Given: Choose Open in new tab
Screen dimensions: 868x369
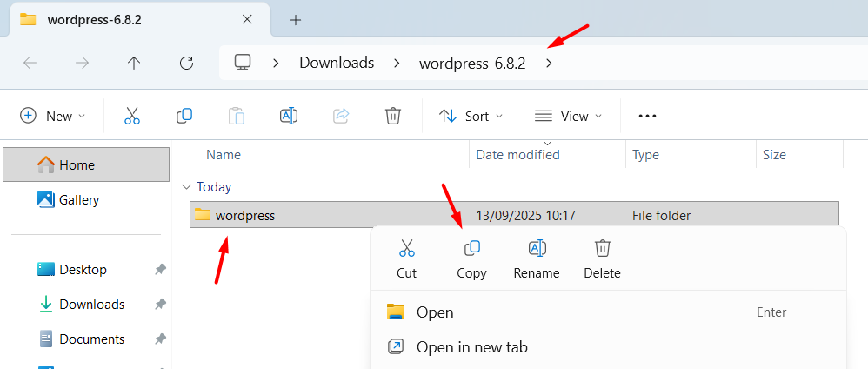Looking at the screenshot, I should [471, 347].
